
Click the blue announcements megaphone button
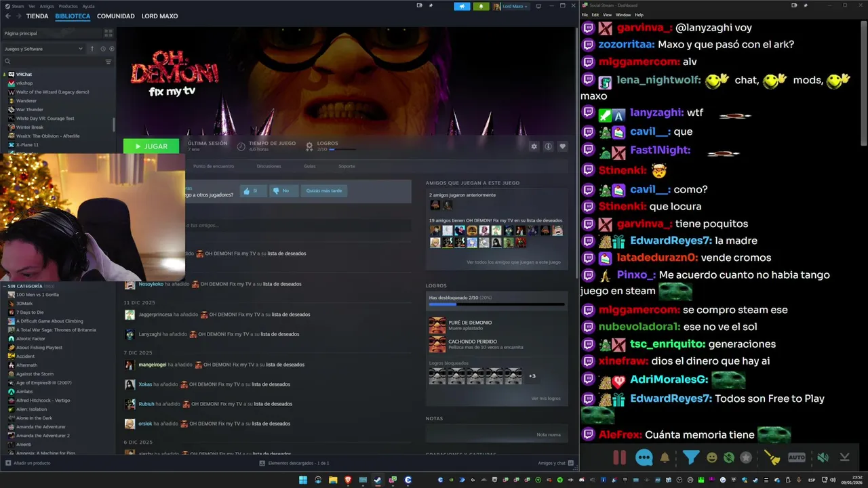click(462, 6)
